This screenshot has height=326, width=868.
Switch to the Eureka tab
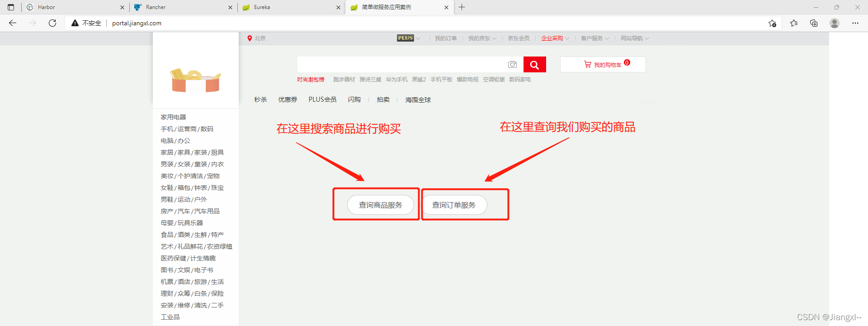(291, 7)
